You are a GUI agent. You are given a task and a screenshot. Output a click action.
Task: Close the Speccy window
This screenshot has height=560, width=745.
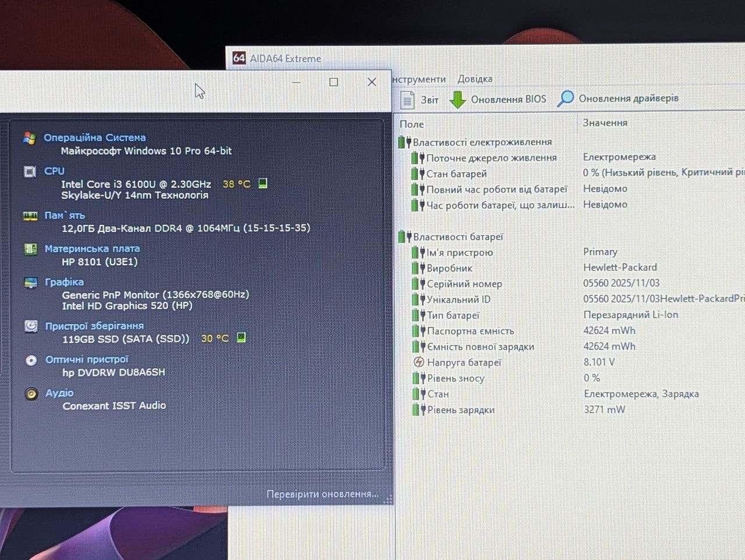click(372, 82)
